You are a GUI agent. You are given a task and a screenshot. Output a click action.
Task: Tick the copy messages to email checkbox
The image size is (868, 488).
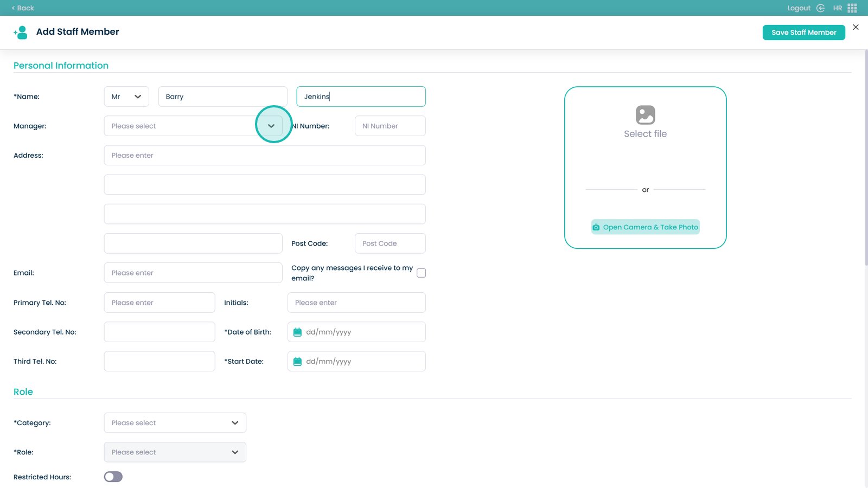click(x=421, y=273)
